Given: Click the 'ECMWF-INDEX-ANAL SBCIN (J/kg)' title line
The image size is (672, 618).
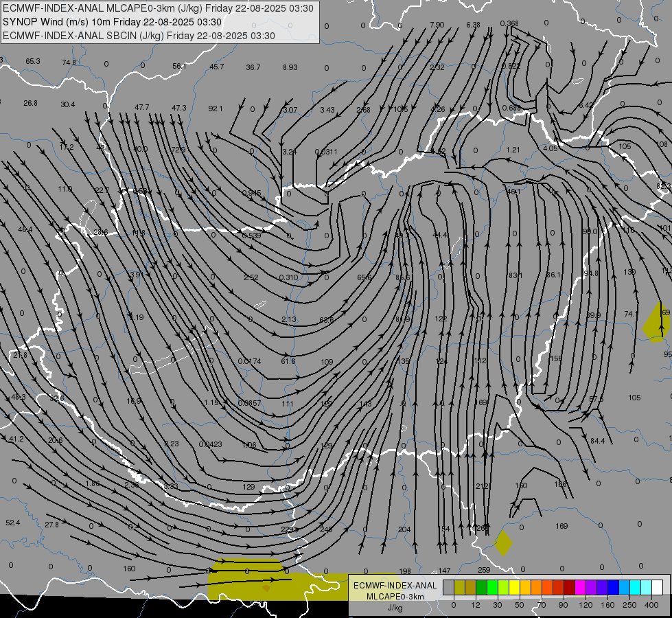Looking at the screenshot, I should (139, 36).
